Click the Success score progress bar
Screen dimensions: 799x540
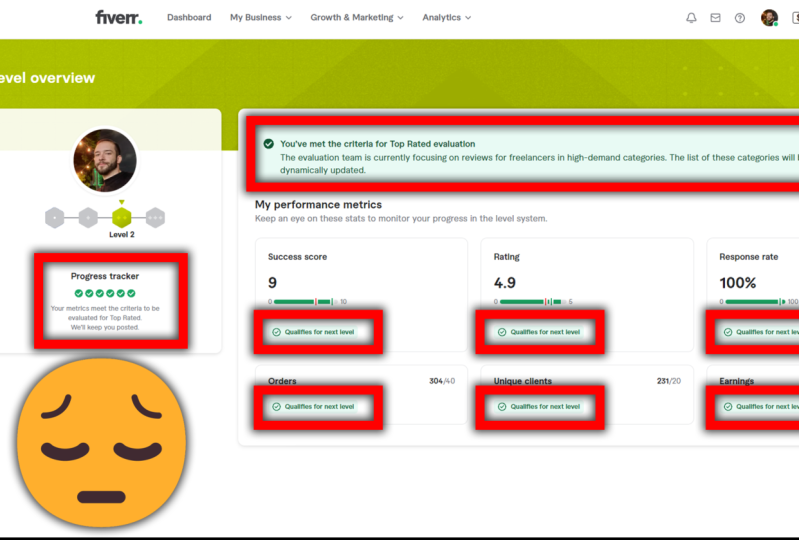click(307, 302)
